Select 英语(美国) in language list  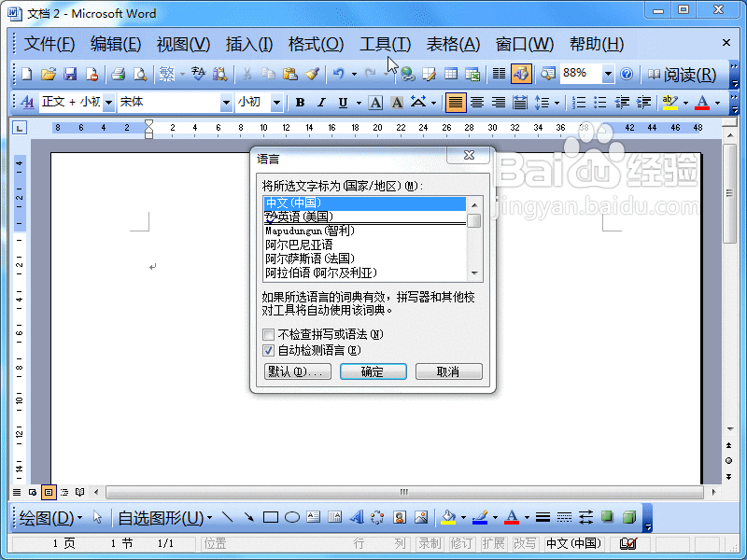pos(364,217)
